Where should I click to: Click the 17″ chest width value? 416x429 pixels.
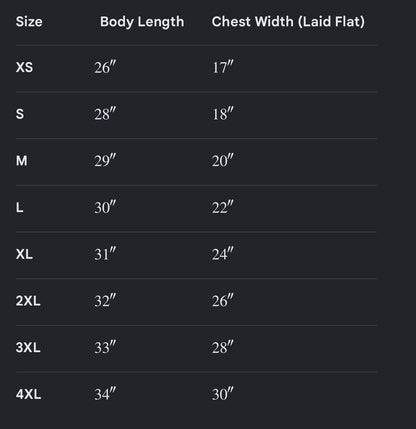223,67
